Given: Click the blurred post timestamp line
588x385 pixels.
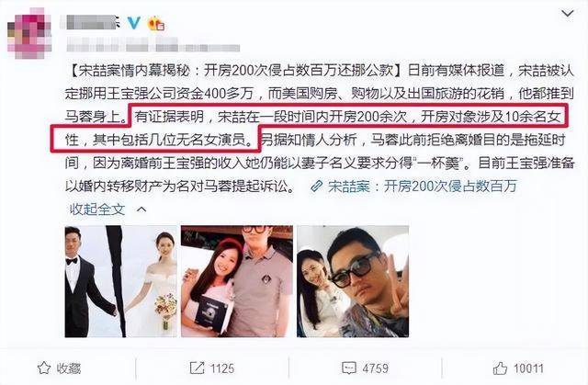Looking at the screenshot, I should tap(153, 47).
